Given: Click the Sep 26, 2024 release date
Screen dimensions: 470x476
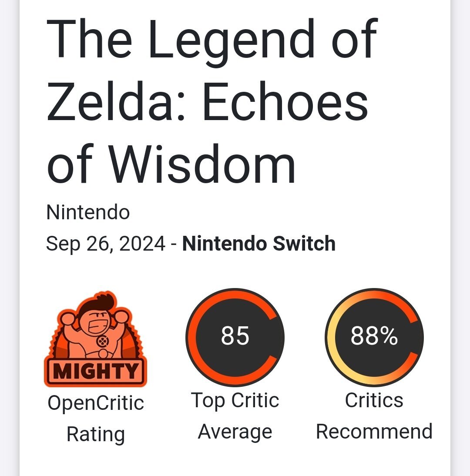Looking at the screenshot, I should tap(106, 244).
